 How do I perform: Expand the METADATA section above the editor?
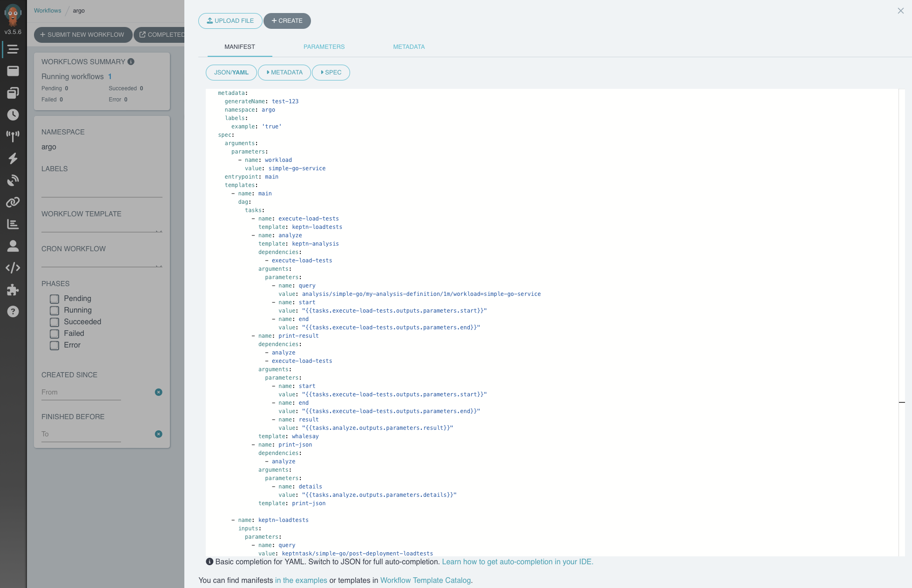point(284,73)
